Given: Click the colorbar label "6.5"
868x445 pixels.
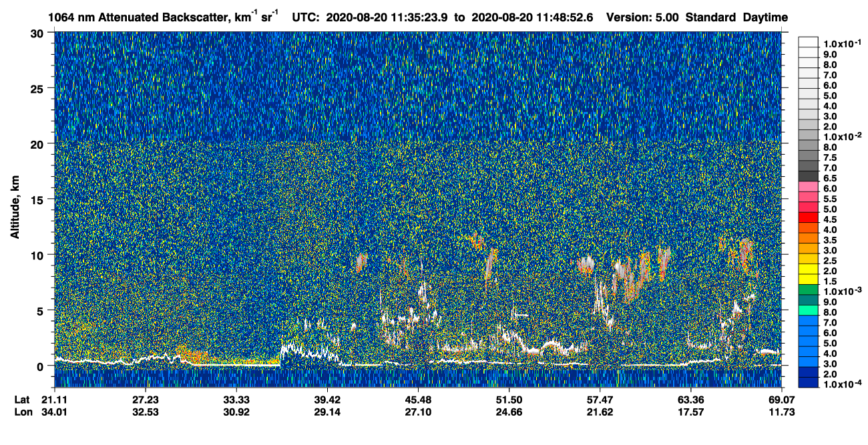Looking at the screenshot, I should coord(830,179).
